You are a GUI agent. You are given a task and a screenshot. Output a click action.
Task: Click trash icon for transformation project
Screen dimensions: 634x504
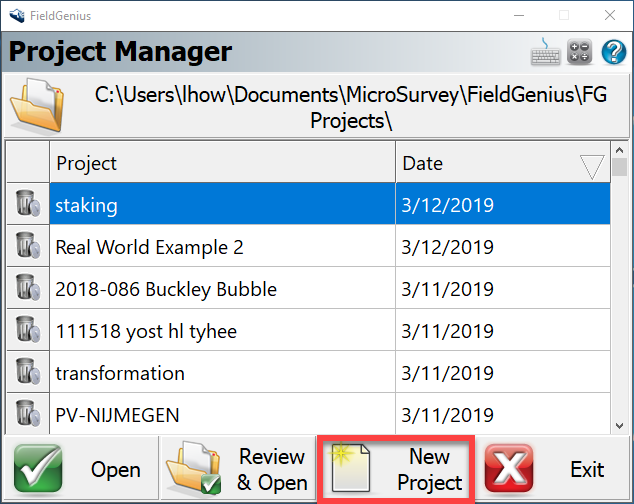(26, 373)
